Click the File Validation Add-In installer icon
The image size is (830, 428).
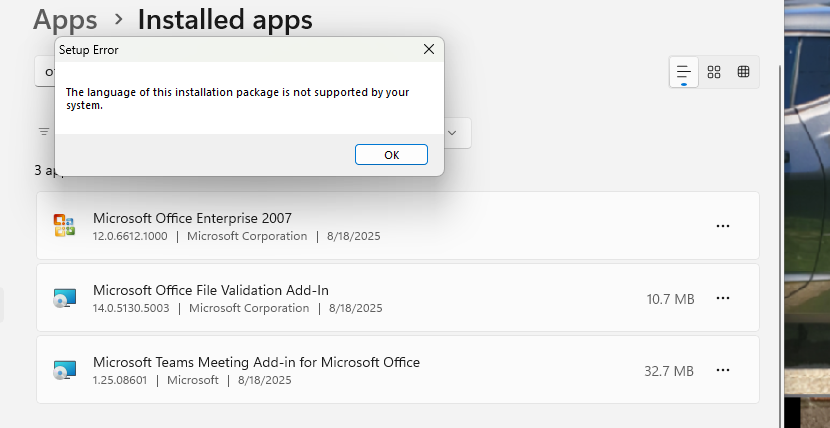click(x=64, y=298)
